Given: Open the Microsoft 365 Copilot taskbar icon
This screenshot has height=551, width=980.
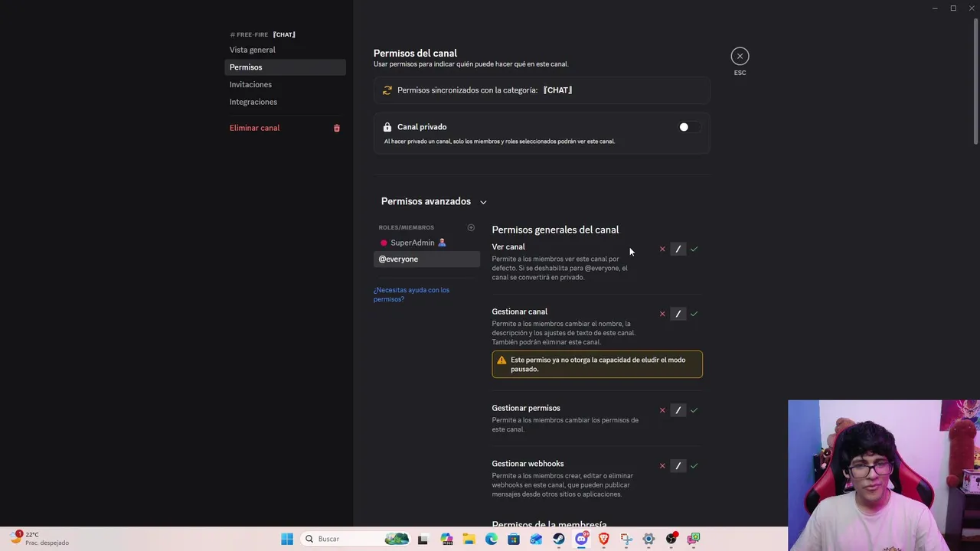Looking at the screenshot, I should coord(446,539).
